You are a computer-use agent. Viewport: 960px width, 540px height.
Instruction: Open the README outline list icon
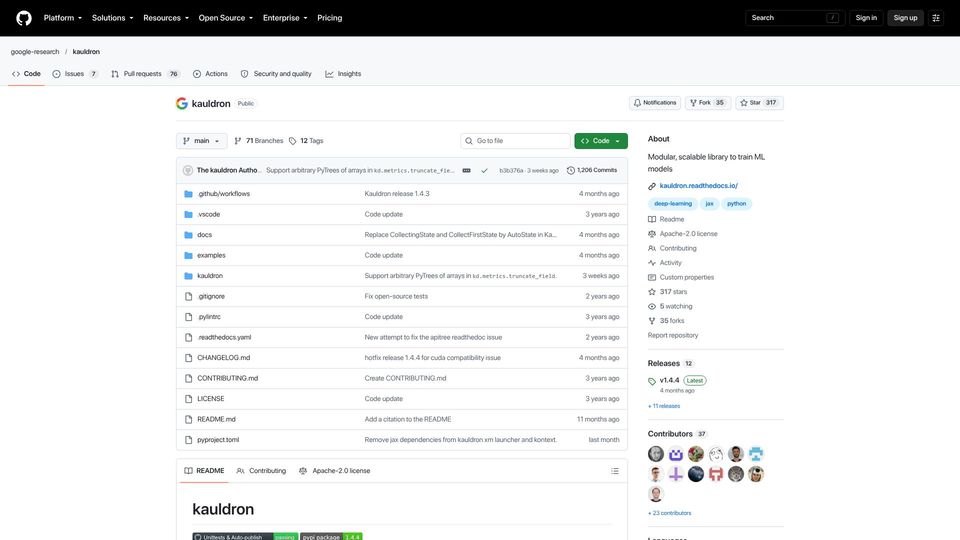point(615,471)
